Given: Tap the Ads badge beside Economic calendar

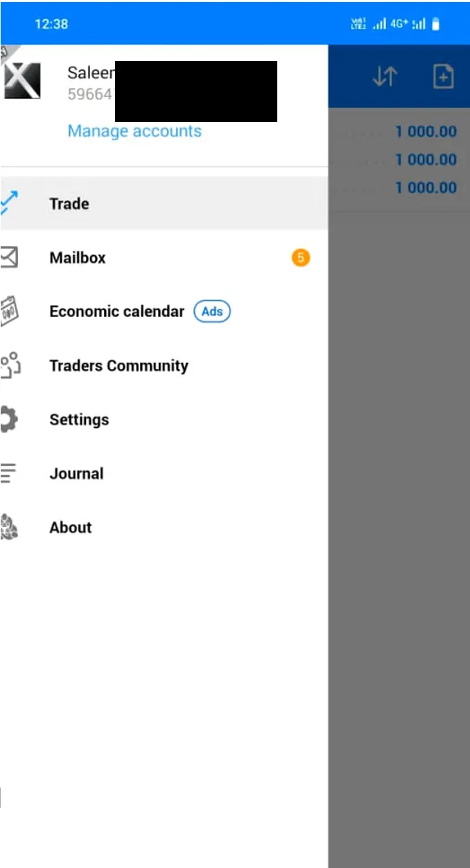Looking at the screenshot, I should (212, 312).
